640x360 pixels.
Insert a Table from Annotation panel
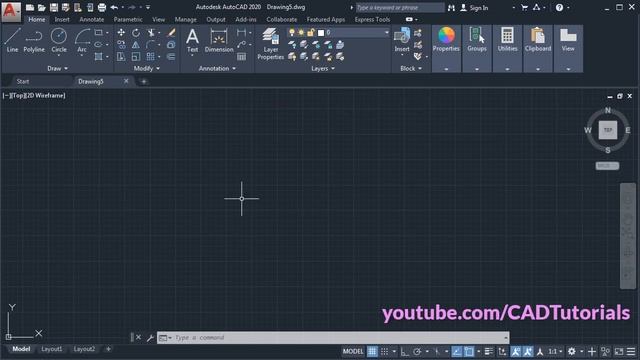click(x=242, y=56)
